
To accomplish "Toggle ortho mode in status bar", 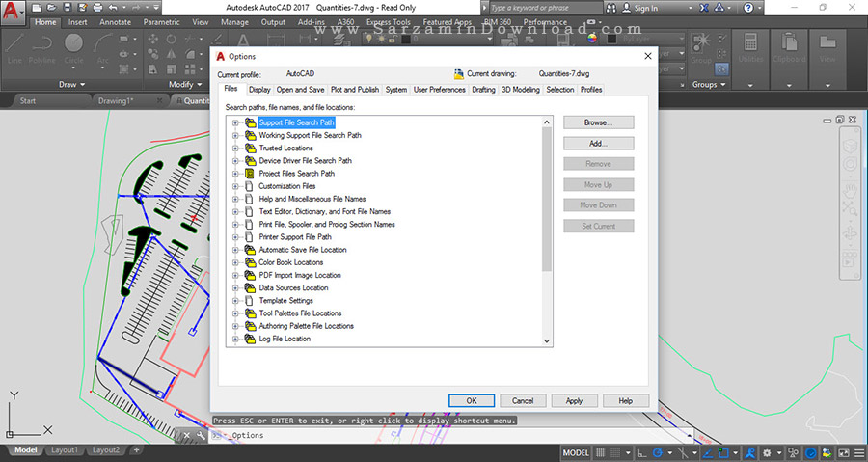I will point(642,453).
